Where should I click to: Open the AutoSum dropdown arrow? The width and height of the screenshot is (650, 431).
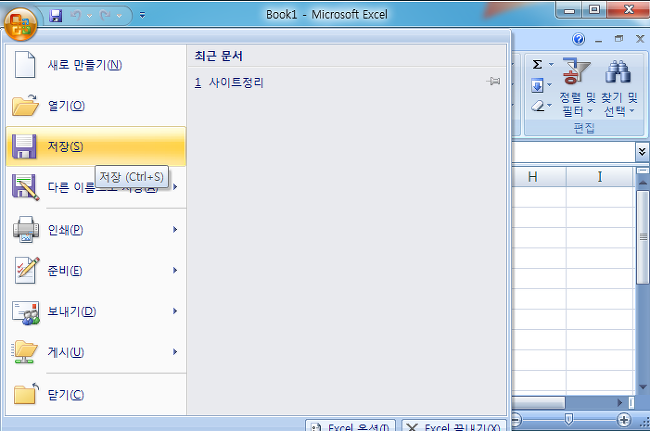(551, 65)
